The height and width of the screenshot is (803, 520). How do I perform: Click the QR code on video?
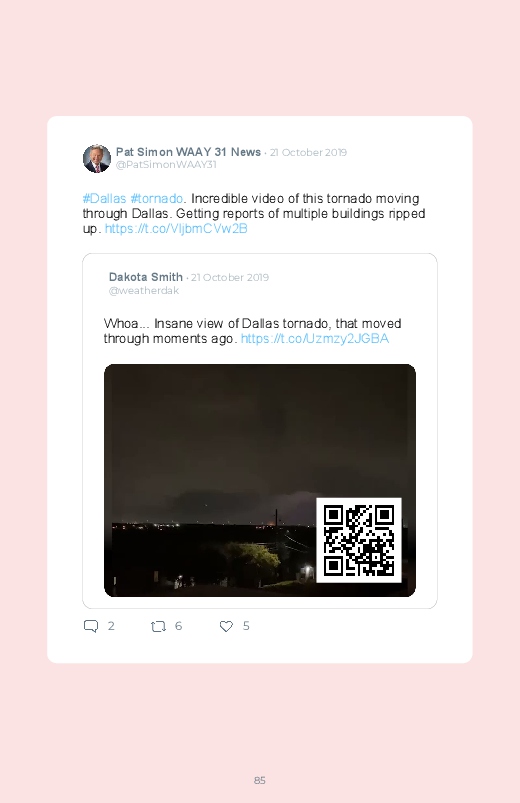tap(359, 540)
